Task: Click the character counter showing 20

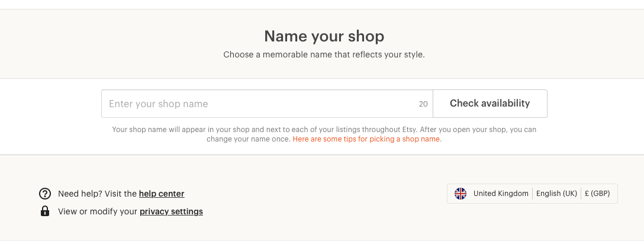Action: tap(423, 104)
